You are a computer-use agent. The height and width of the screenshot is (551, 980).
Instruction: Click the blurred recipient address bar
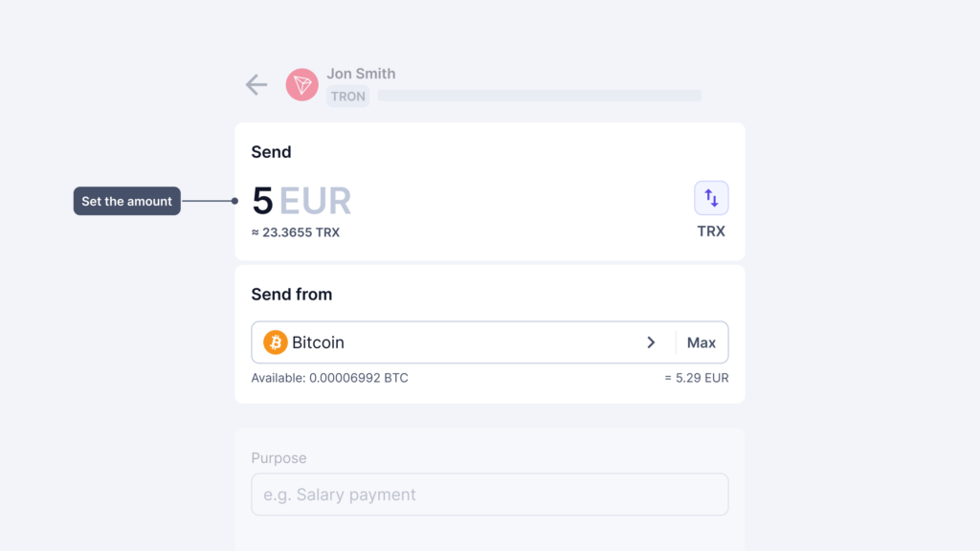(540, 96)
